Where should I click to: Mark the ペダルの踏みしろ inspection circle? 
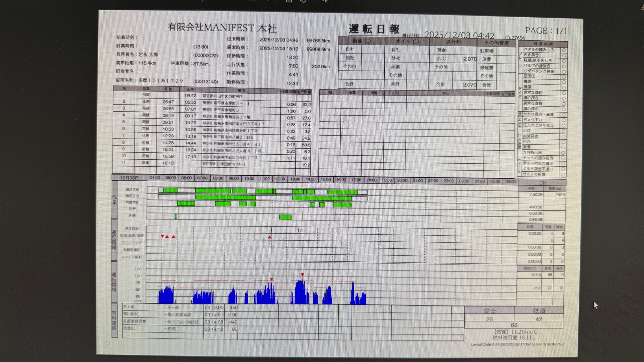point(564,50)
